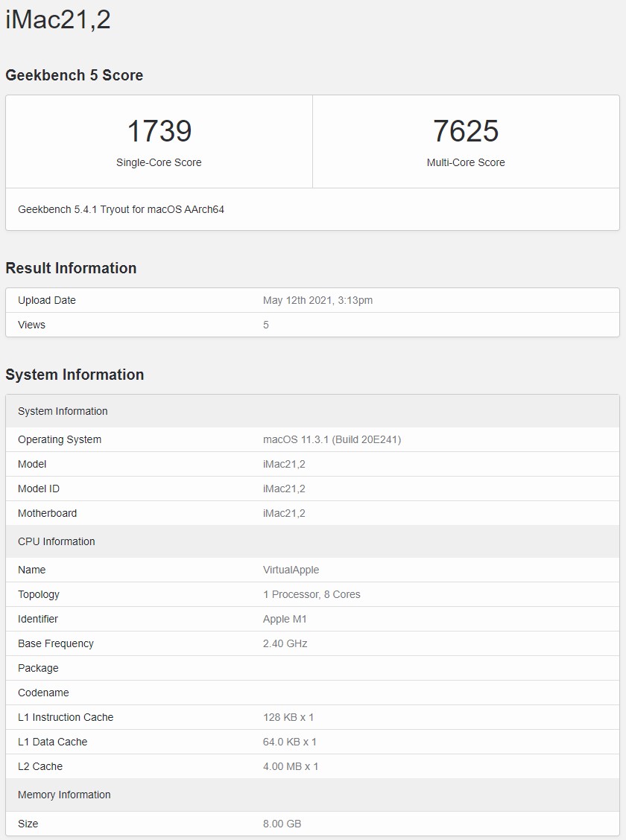Select the Result Information heading
The height and width of the screenshot is (840, 626).
tap(71, 268)
